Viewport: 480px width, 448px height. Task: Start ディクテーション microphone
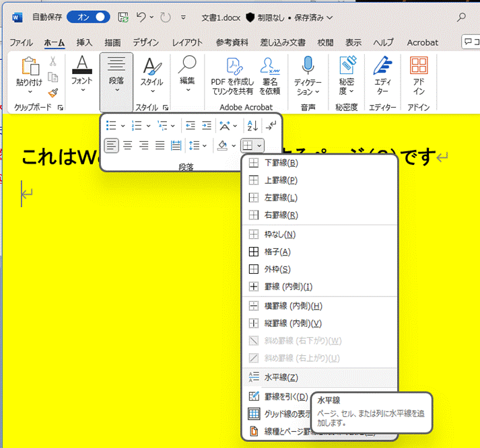click(308, 76)
